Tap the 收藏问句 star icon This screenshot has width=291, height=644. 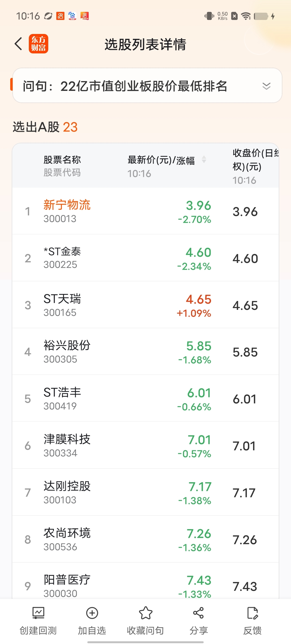coord(145,613)
